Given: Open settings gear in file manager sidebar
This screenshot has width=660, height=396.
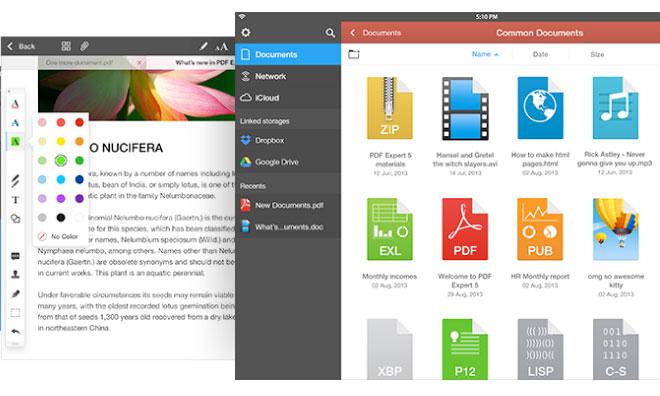Looking at the screenshot, I should 246,32.
